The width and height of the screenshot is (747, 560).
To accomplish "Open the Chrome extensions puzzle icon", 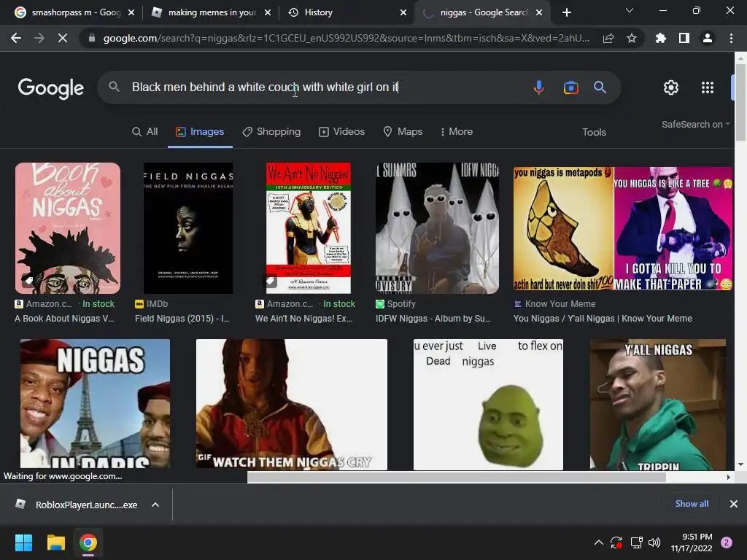I will [x=661, y=38].
